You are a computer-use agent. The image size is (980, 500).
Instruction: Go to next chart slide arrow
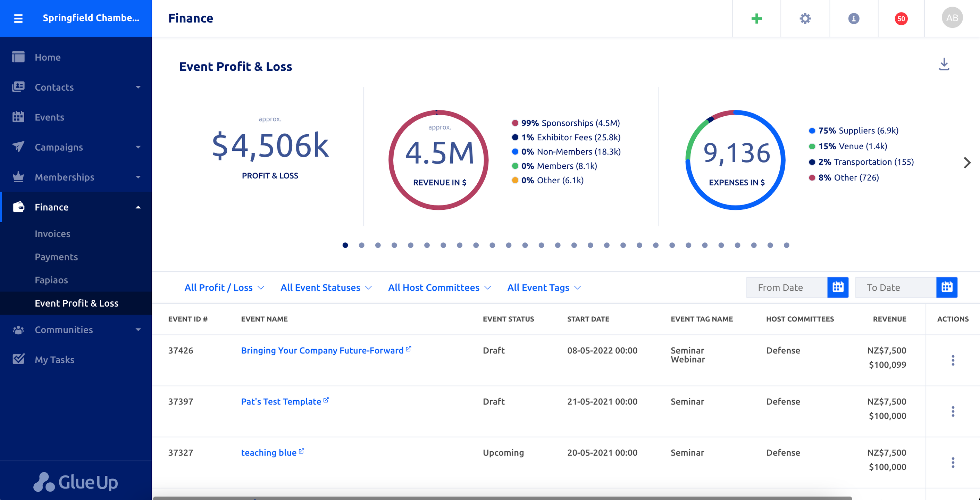(x=967, y=162)
